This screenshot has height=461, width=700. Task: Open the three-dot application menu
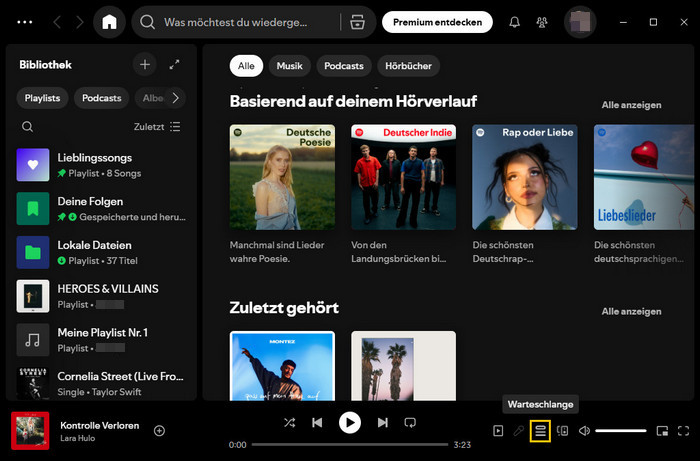[25, 22]
